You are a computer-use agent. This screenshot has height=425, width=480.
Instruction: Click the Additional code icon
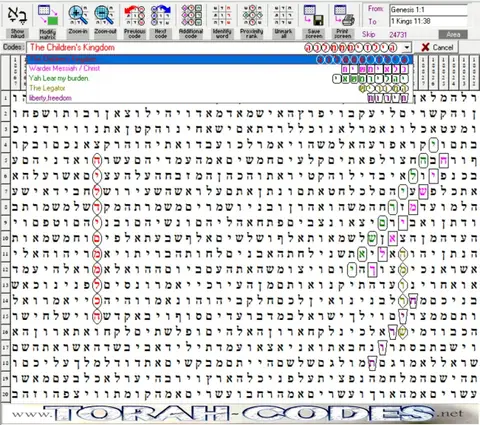pyautogui.click(x=191, y=15)
